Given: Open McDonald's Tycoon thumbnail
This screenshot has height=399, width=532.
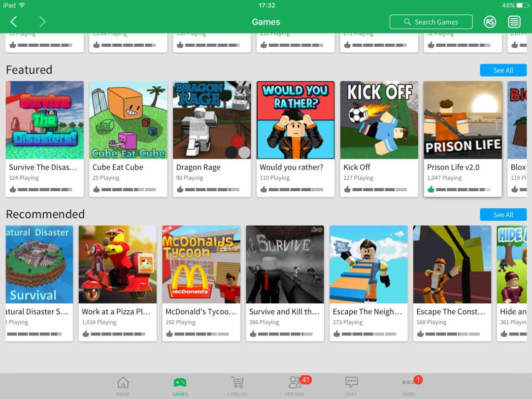Looking at the screenshot, I should [x=201, y=265].
